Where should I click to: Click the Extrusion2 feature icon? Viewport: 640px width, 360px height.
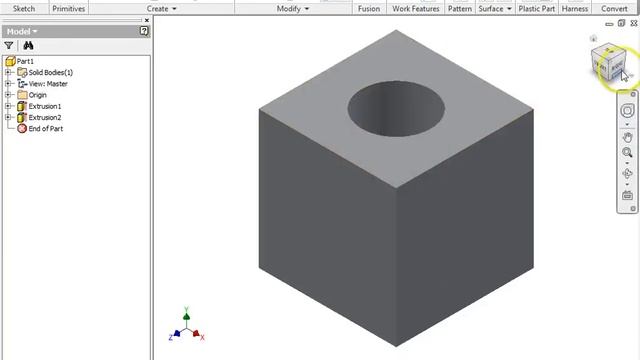pyautogui.click(x=22, y=118)
